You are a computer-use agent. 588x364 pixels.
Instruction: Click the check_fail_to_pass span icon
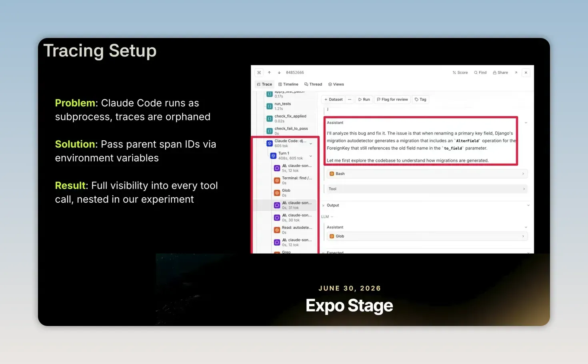[270, 131]
